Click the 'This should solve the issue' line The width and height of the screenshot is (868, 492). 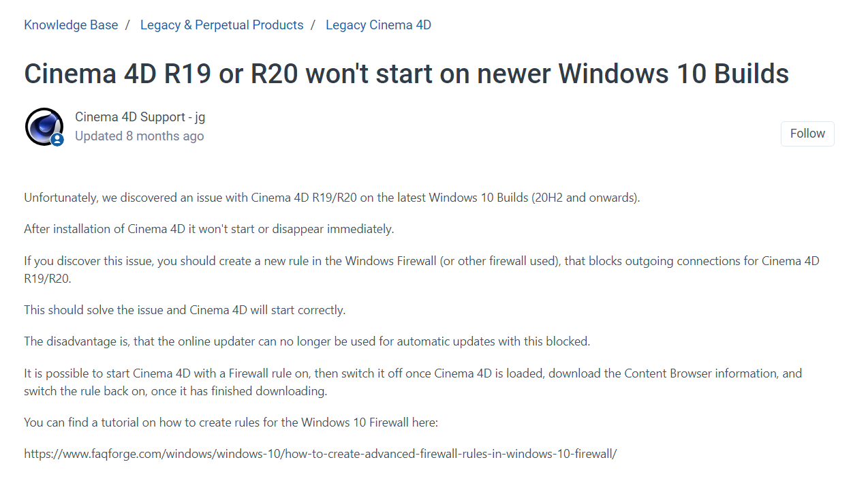[x=185, y=310]
